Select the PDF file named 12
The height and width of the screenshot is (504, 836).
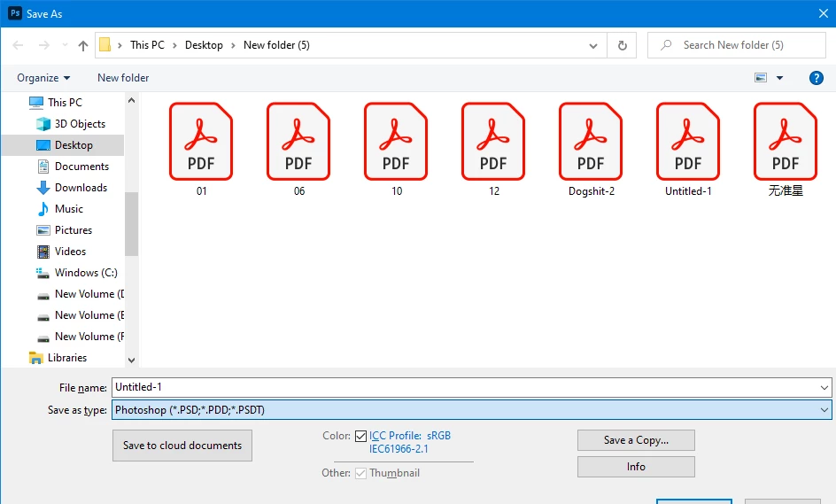coord(493,142)
